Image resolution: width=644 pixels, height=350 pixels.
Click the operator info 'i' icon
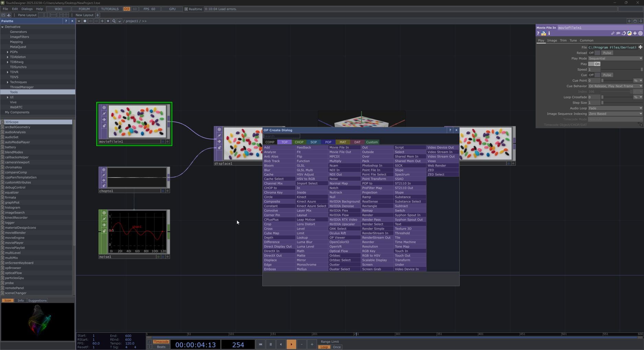click(549, 33)
